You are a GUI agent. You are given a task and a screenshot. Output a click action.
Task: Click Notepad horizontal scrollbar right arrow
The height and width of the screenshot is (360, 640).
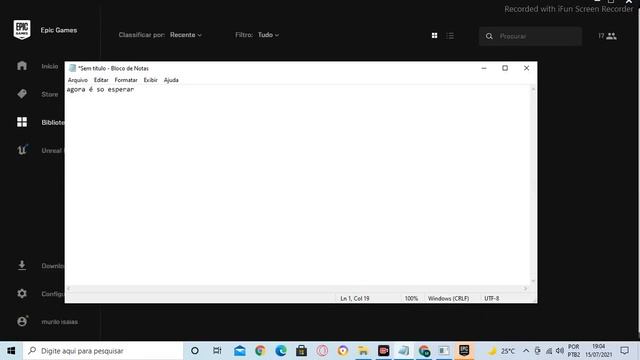tap(525, 288)
